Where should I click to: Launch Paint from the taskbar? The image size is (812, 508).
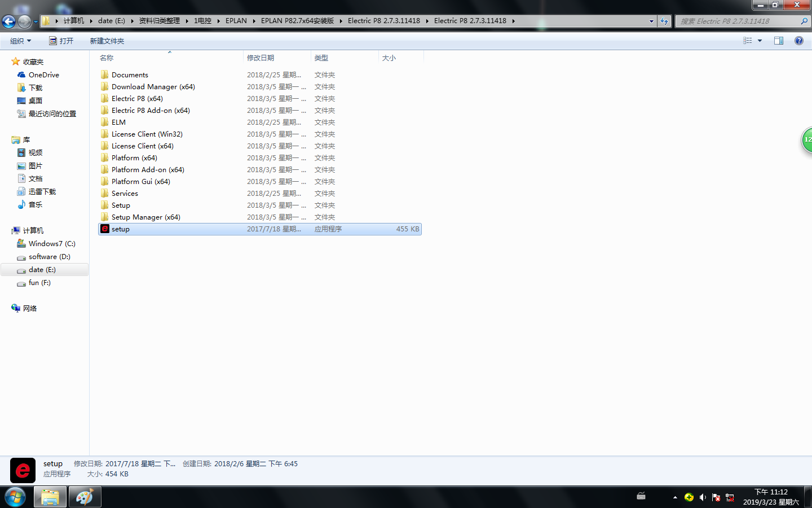click(x=85, y=497)
